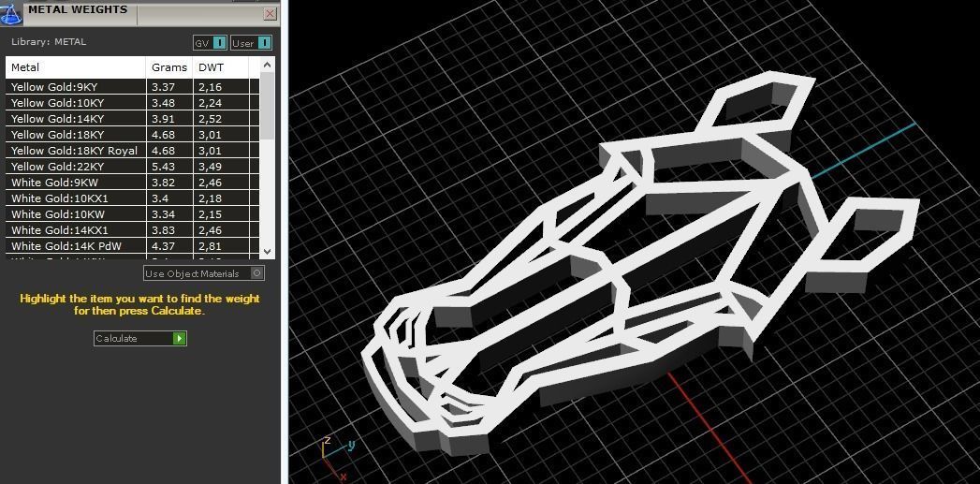The image size is (980, 484).
Task: Click the Calculate button
Action: 140,338
